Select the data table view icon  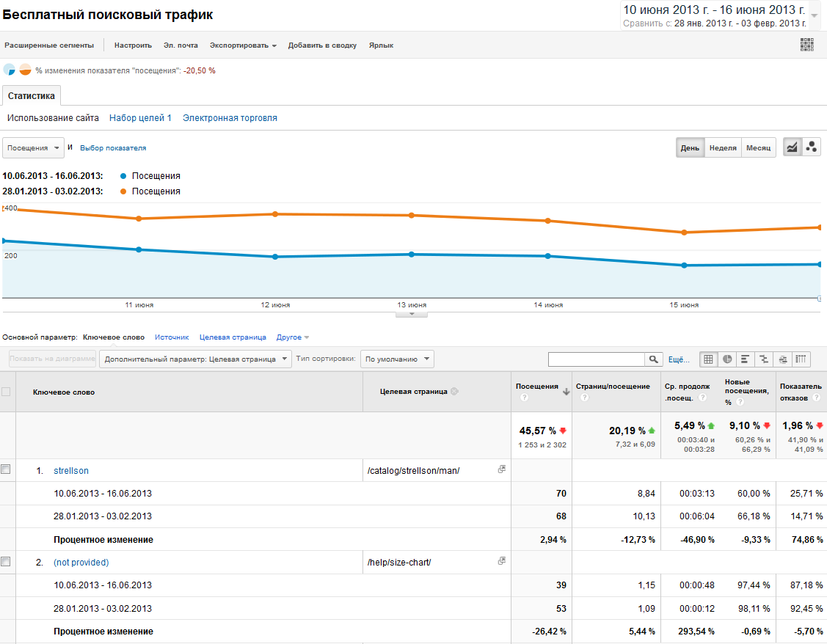click(x=708, y=359)
